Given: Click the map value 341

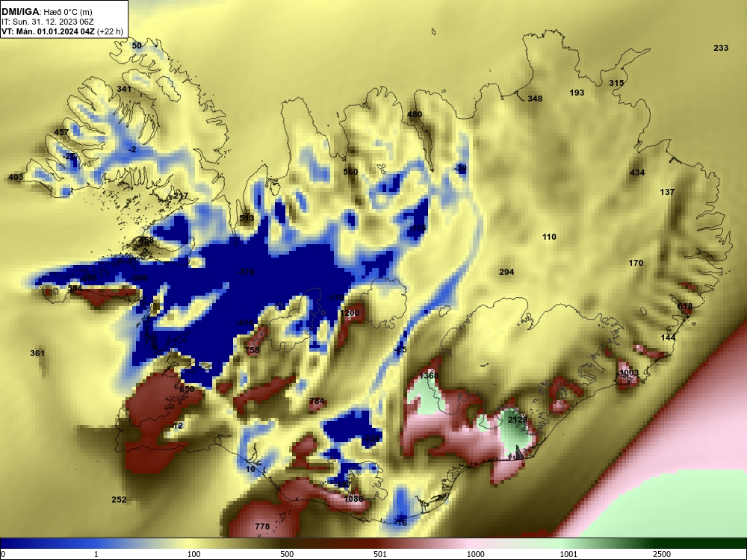Looking at the screenshot, I should [x=124, y=89].
